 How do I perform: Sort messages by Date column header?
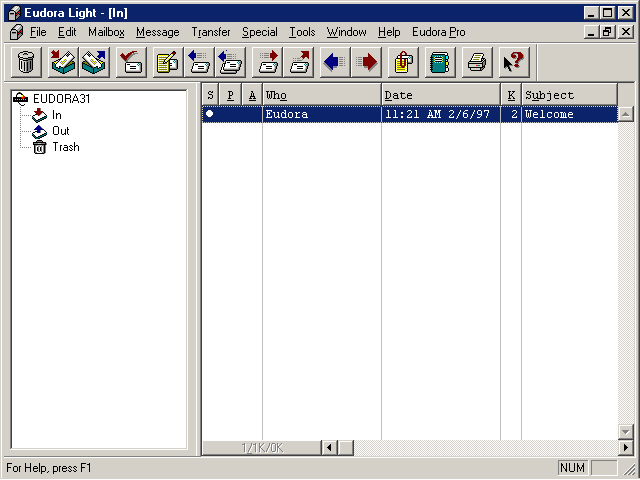pyautogui.click(x=441, y=95)
